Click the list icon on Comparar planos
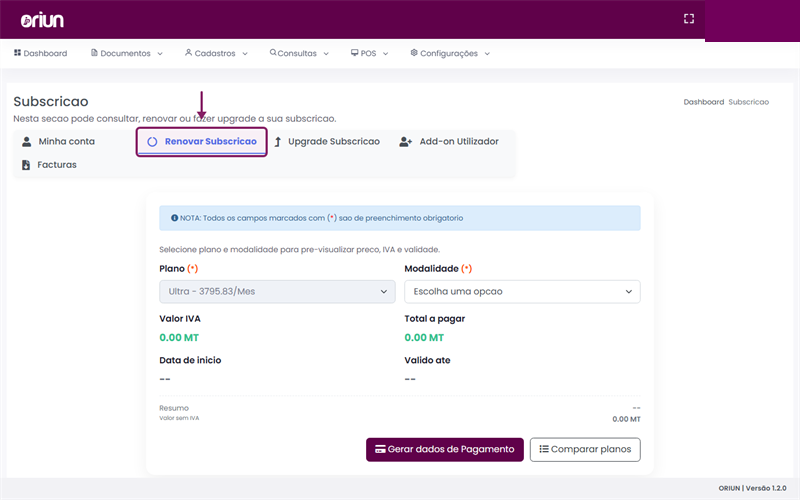 coord(544,449)
